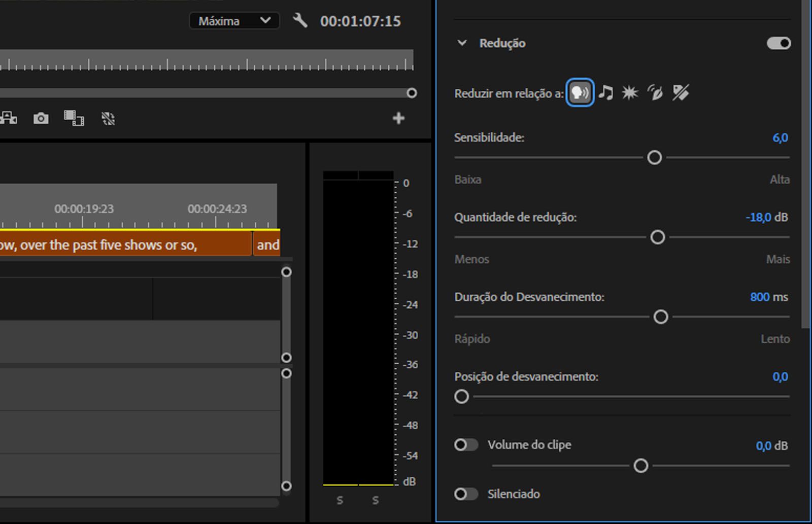This screenshot has height=524, width=812.
Task: Click the Posição de desvanecimento slider handle
Action: point(461,396)
